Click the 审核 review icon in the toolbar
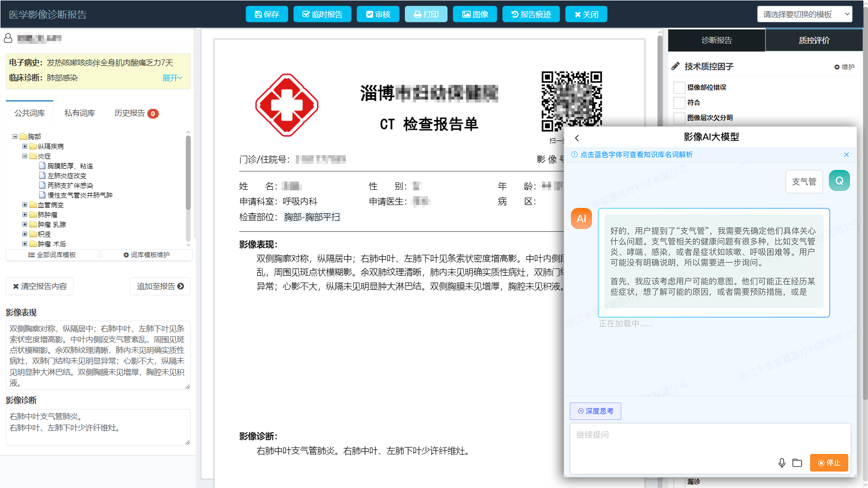Screen dimensions: 868x488 point(369,14)
